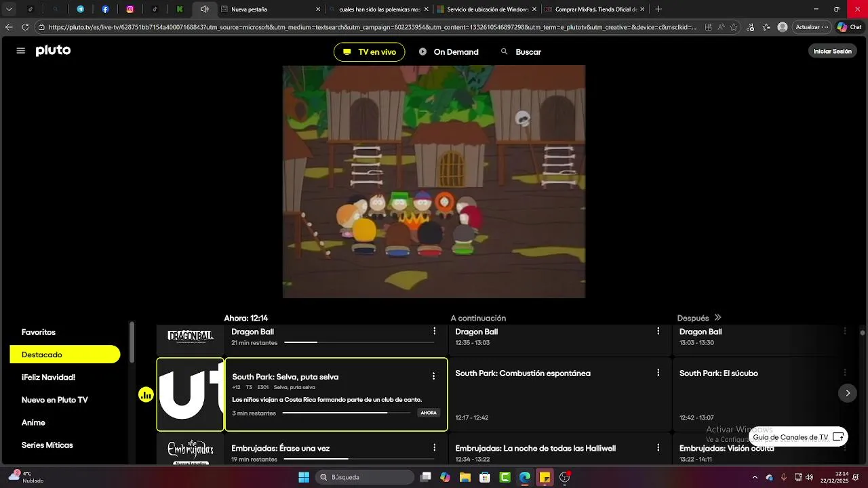Screen dimensions: 868x488
Task: Open options for Embrujadas: Érase una vez
Action: pyautogui.click(x=434, y=448)
